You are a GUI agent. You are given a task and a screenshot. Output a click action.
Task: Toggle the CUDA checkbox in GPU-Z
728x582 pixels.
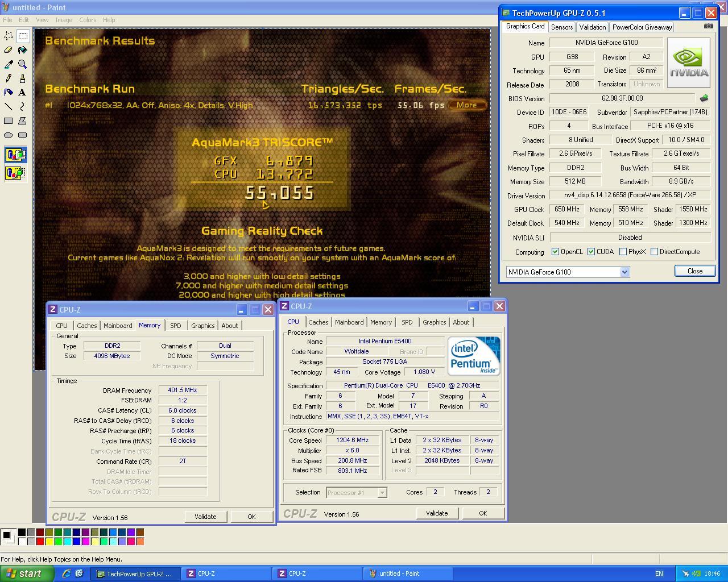point(591,252)
